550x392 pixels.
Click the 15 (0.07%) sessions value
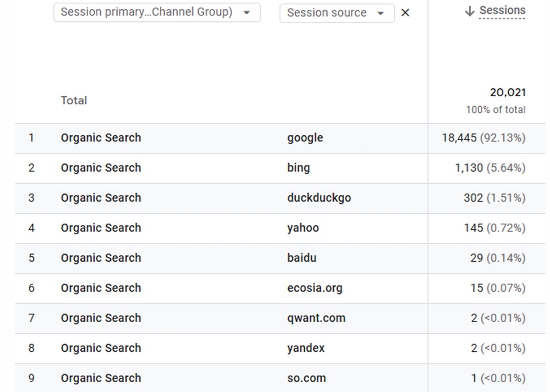point(498,288)
